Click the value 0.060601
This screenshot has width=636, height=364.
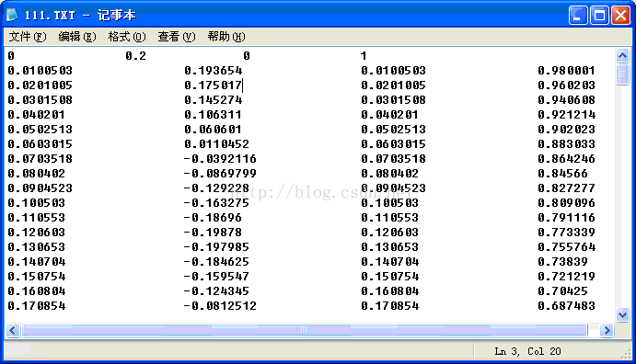coord(213,130)
